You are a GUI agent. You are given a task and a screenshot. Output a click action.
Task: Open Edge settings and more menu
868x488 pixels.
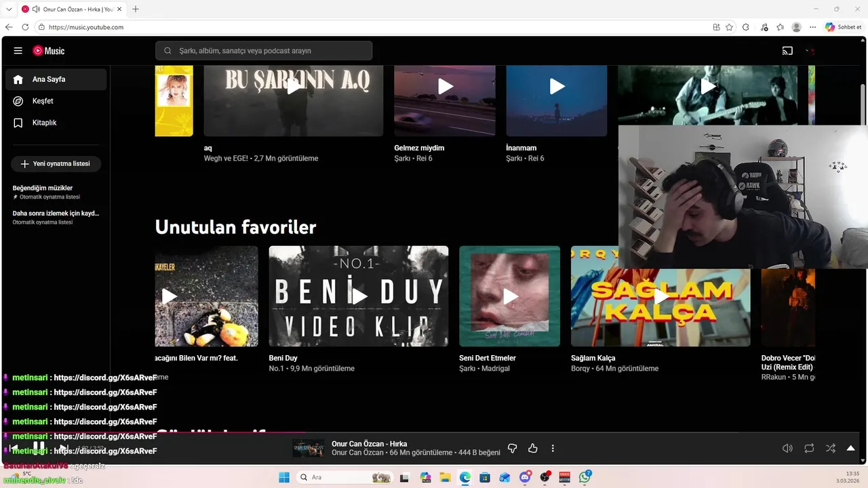click(812, 27)
